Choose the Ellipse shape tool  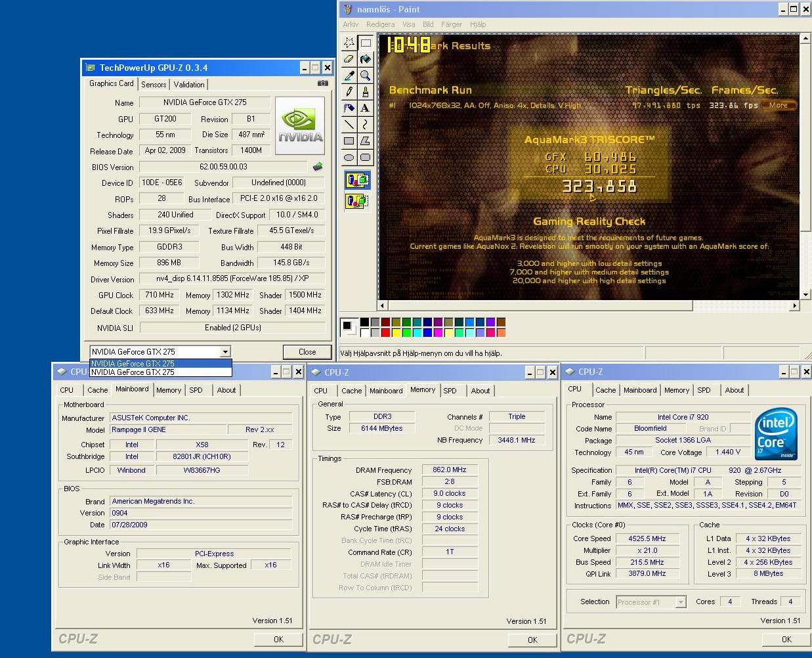pos(349,157)
